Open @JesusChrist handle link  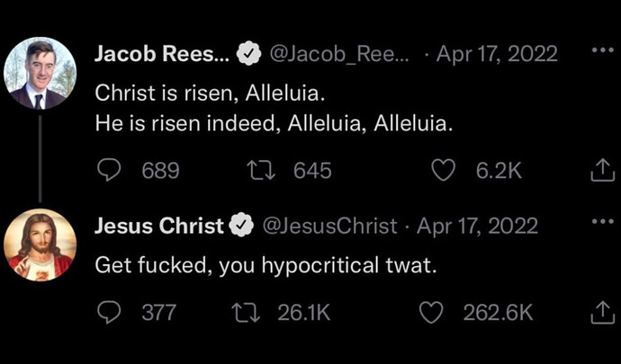(x=329, y=226)
